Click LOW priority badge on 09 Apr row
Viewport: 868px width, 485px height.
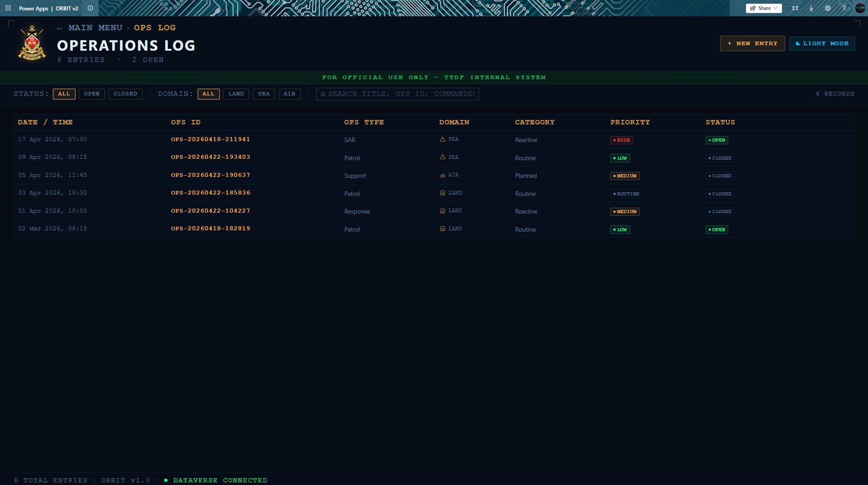tap(620, 158)
